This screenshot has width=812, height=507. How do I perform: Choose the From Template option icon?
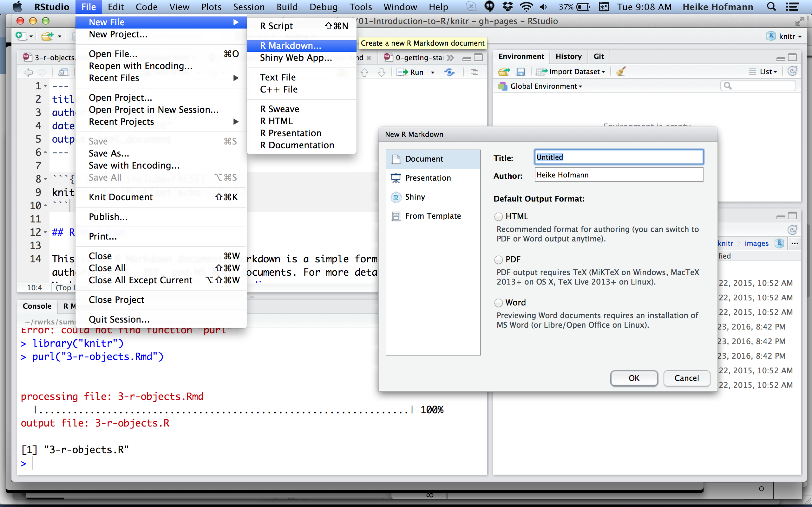[x=396, y=216]
